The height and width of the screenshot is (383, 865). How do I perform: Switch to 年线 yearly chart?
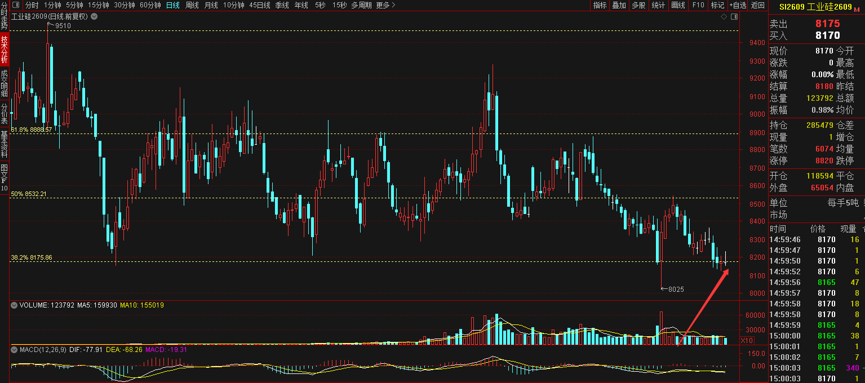[301, 6]
